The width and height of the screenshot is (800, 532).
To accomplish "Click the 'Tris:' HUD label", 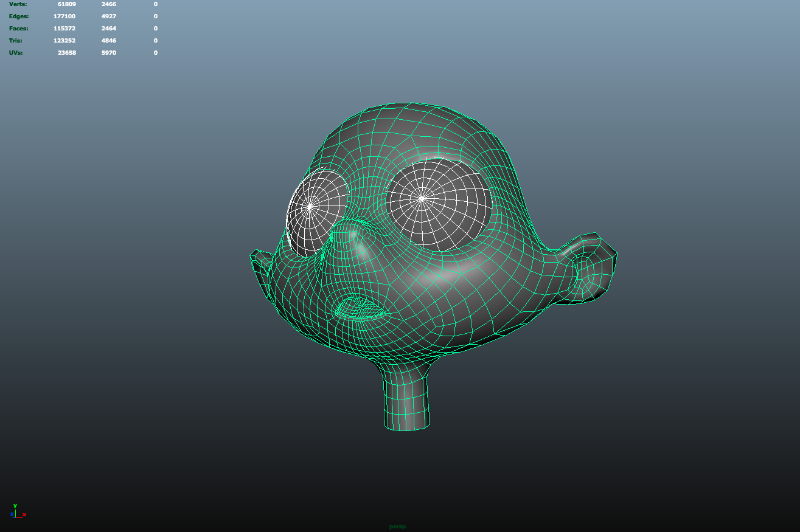I will [16, 41].
